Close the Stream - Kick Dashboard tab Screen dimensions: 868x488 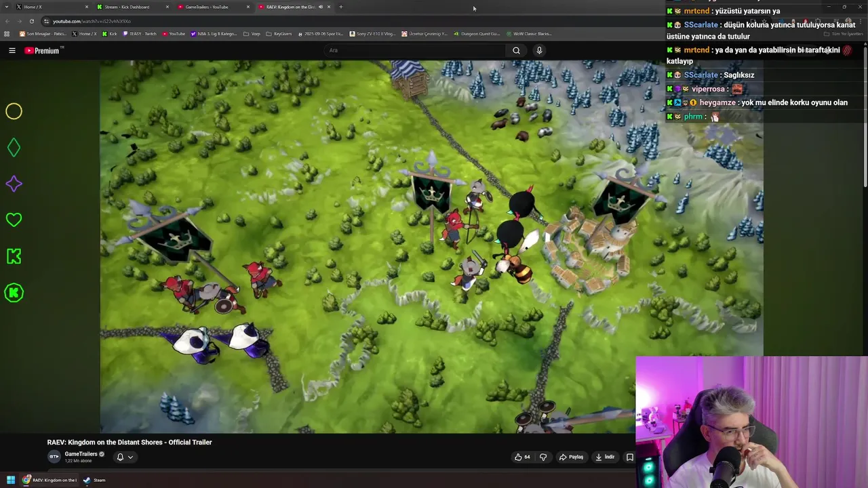pyautogui.click(x=167, y=7)
